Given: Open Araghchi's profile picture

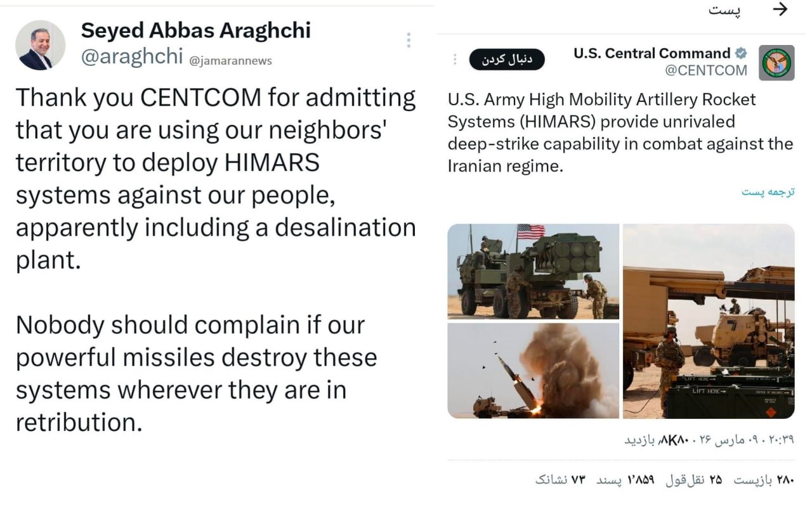Looking at the screenshot, I should pyautogui.click(x=40, y=45).
